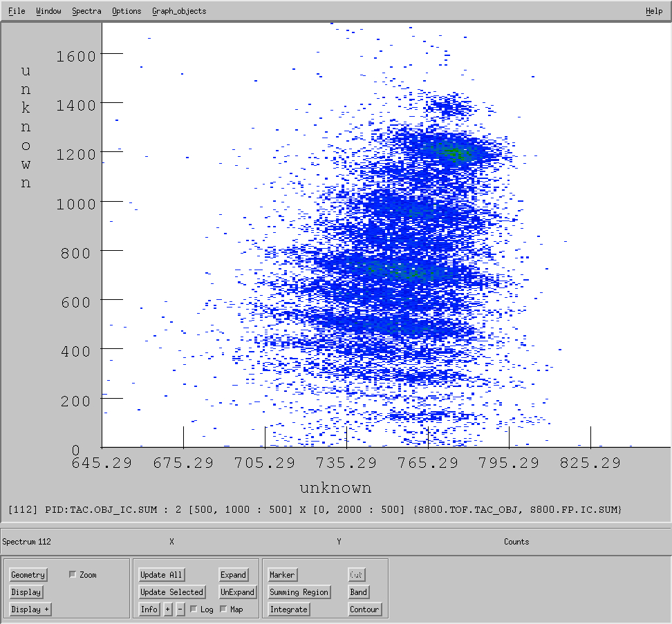Click the plus button next to Info
The height and width of the screenshot is (624, 672).
click(x=167, y=609)
